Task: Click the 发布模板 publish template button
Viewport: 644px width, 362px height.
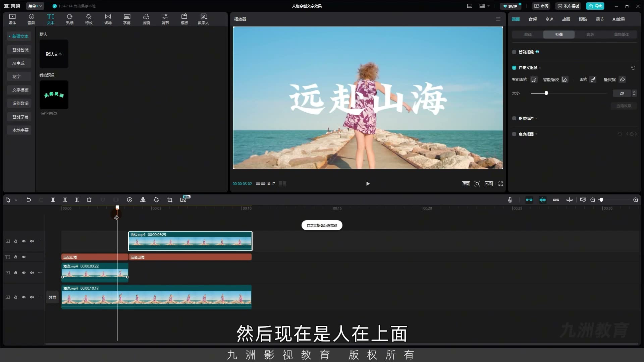Action: point(569,6)
